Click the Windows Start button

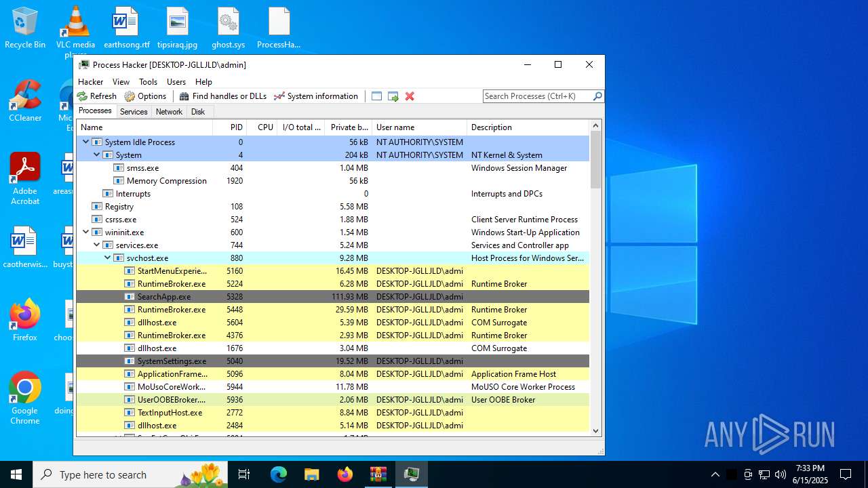16,474
